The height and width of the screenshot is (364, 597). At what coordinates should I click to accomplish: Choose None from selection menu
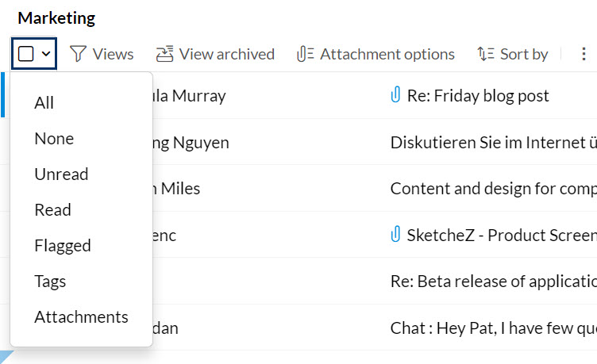click(54, 139)
